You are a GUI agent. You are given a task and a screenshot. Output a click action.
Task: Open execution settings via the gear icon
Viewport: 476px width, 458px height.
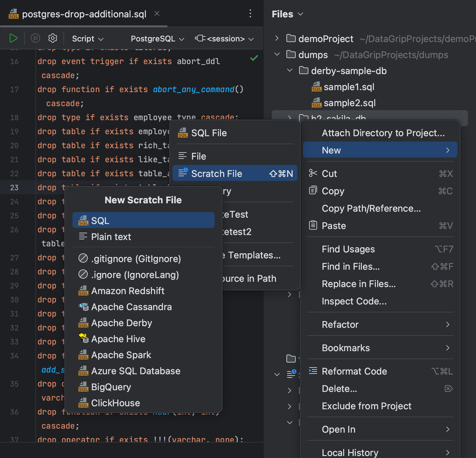click(x=52, y=38)
